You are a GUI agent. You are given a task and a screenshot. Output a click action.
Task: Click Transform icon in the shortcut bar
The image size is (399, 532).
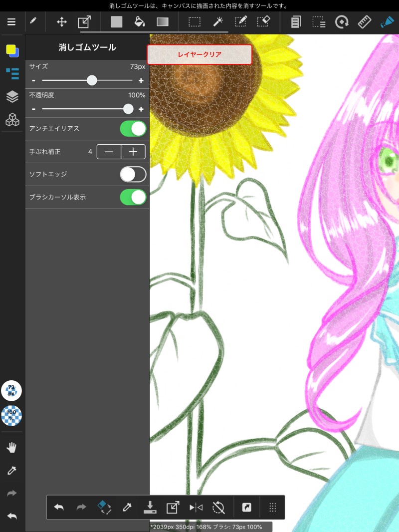(x=173, y=507)
